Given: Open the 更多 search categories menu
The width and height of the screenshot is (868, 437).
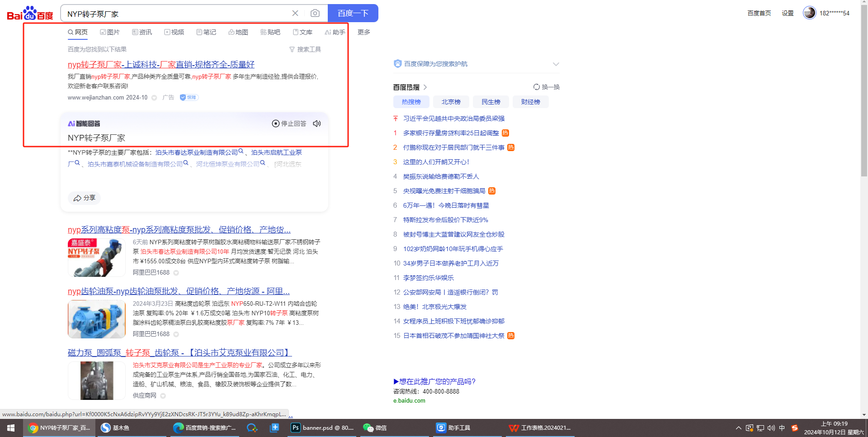Looking at the screenshot, I should 363,32.
